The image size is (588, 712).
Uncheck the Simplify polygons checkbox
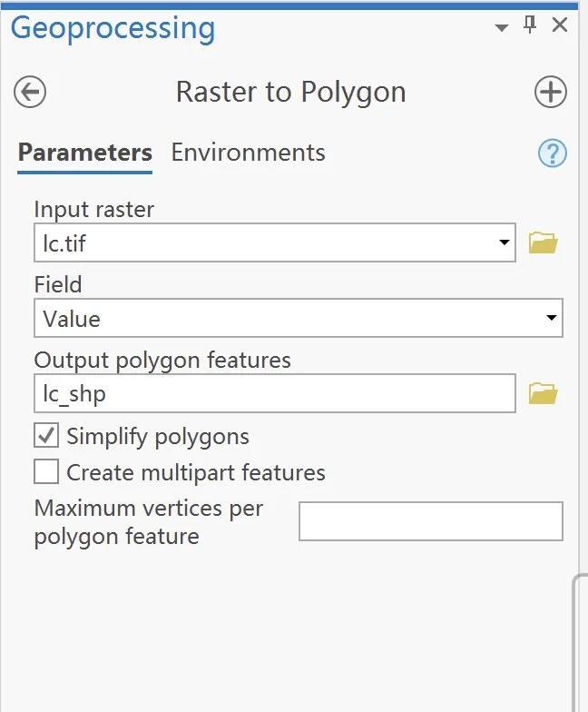[46, 436]
